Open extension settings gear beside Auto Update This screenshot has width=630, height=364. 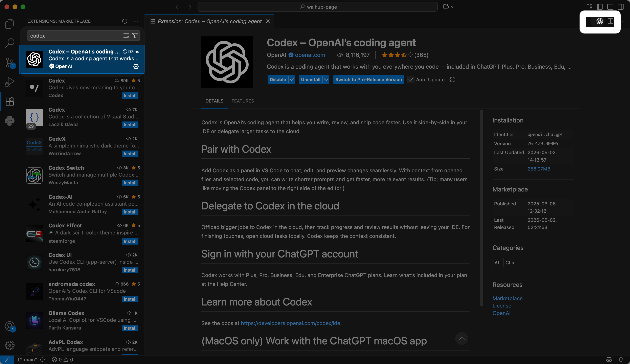pos(452,79)
